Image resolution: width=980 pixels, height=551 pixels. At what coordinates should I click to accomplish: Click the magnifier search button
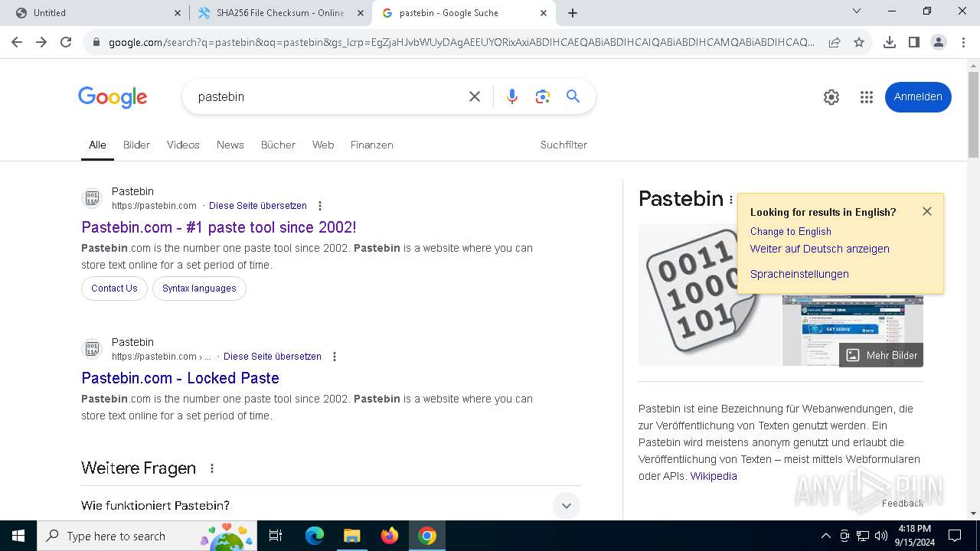coord(573,96)
